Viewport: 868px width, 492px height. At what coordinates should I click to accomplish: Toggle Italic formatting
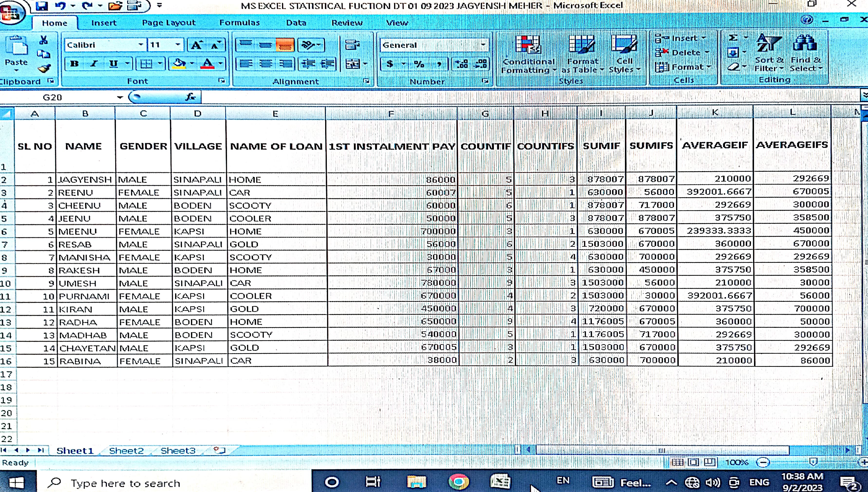point(94,64)
